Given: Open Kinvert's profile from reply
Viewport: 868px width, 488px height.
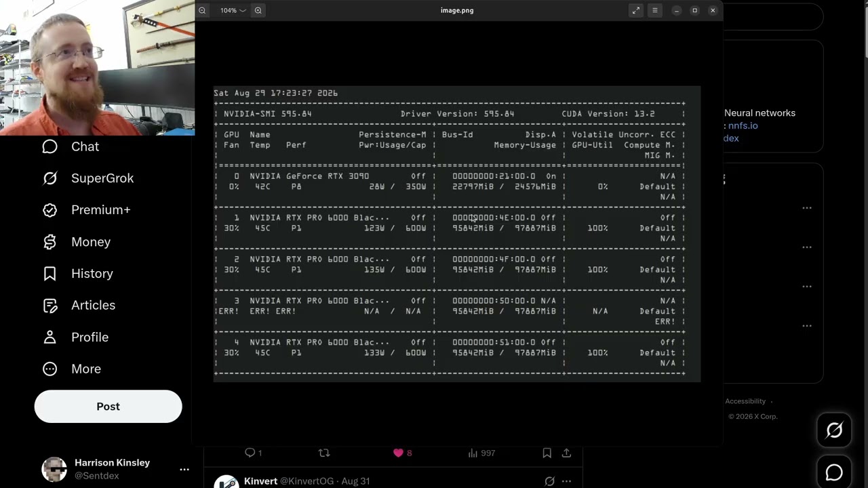Looking at the screenshot, I should click(x=260, y=481).
